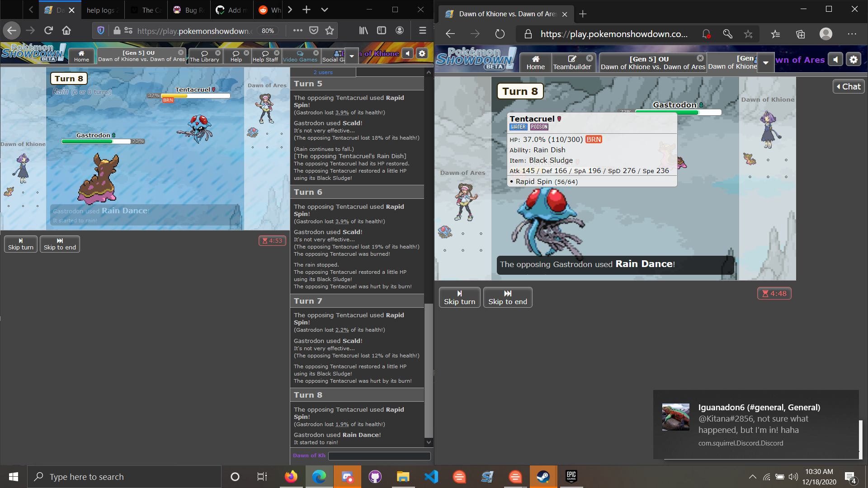
Task: Refresh the page in Edge
Action: point(500,34)
